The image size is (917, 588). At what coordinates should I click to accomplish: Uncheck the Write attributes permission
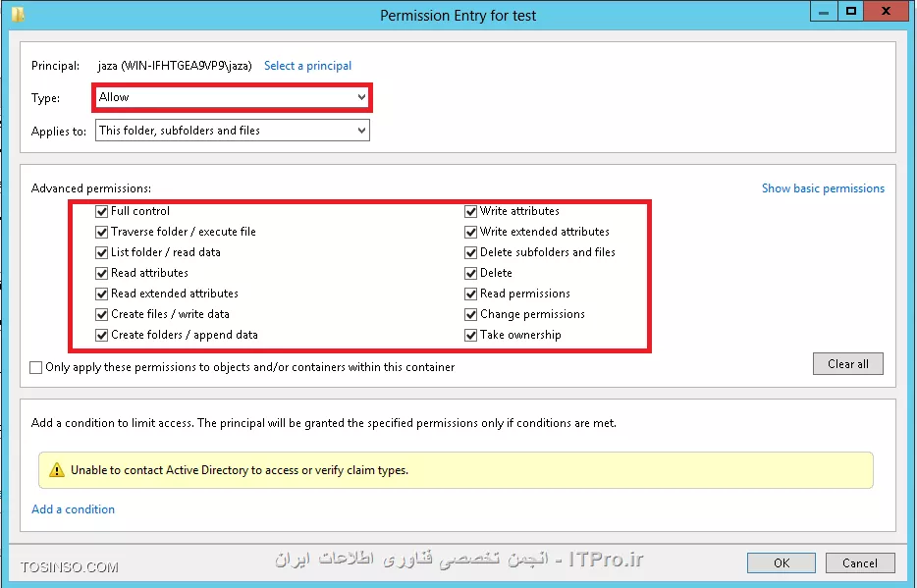pyautogui.click(x=471, y=211)
